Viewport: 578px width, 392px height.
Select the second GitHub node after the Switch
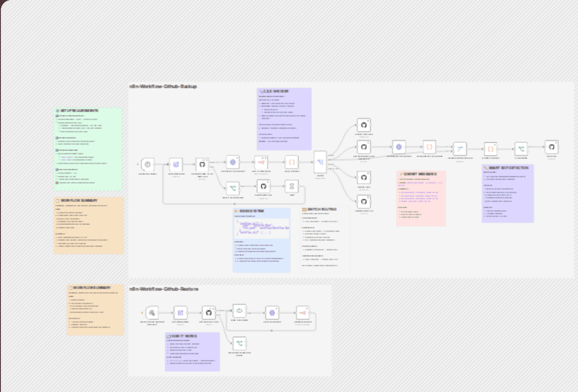tap(364, 147)
